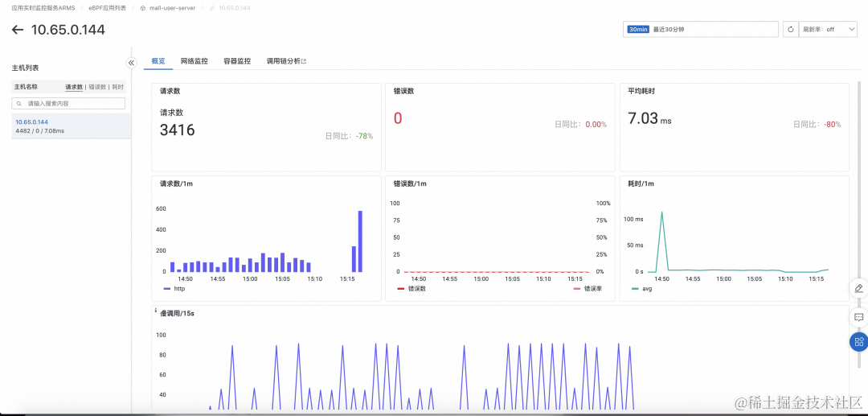This screenshot has width=868, height=416.
Task: Click the 错误数/1m chart title
Action: 410,184
